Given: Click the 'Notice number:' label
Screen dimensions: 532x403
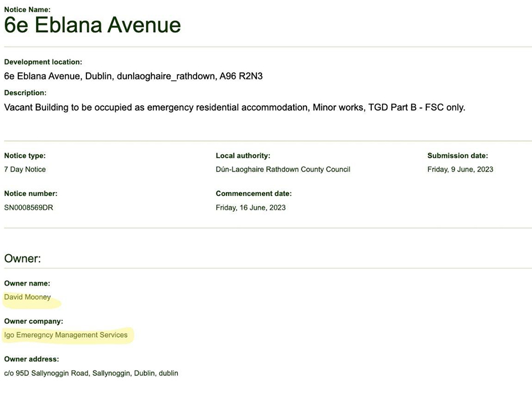Looking at the screenshot, I should tap(30, 194).
